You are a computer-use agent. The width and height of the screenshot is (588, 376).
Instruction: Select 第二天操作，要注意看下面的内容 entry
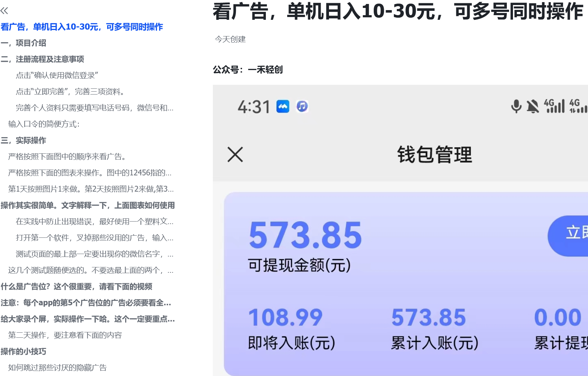(x=65, y=335)
